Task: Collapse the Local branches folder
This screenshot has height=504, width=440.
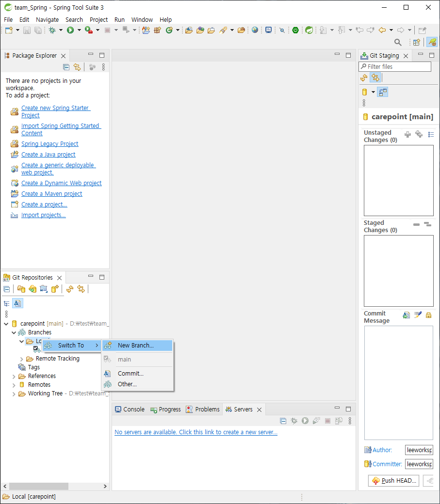Action: pyautogui.click(x=21, y=341)
